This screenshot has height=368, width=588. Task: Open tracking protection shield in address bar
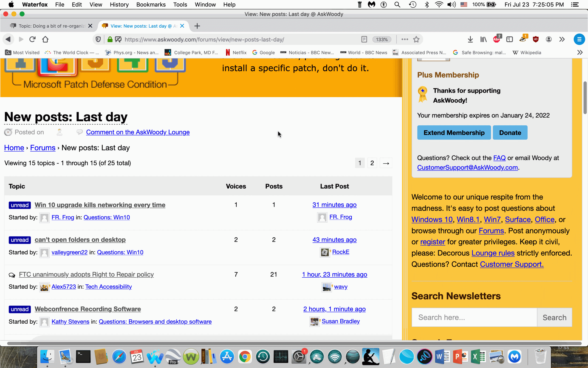(98, 39)
